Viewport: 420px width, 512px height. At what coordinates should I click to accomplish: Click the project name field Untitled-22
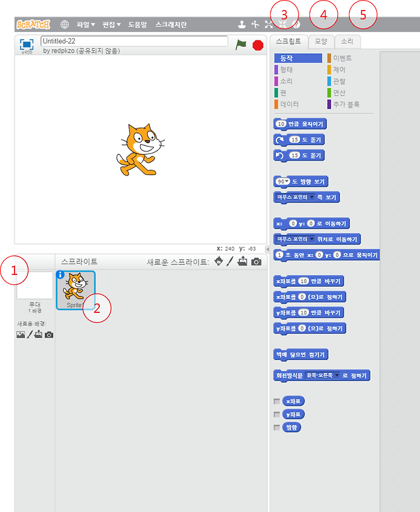pyautogui.click(x=134, y=41)
